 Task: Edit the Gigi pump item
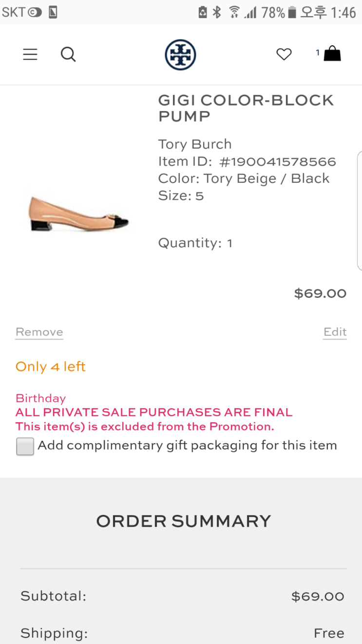click(335, 332)
